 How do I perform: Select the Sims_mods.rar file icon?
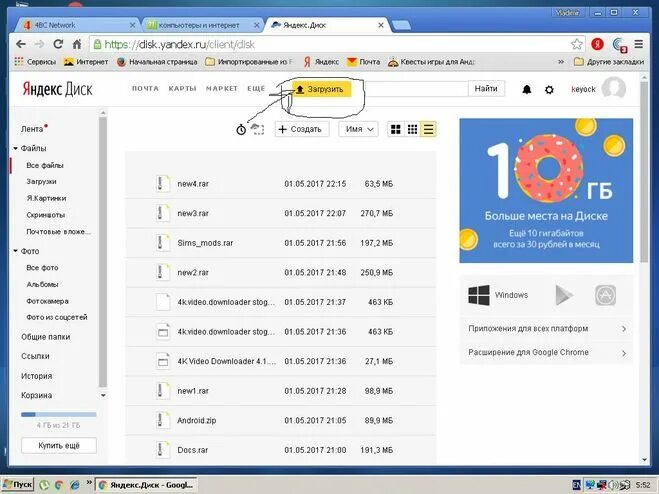coord(163,243)
